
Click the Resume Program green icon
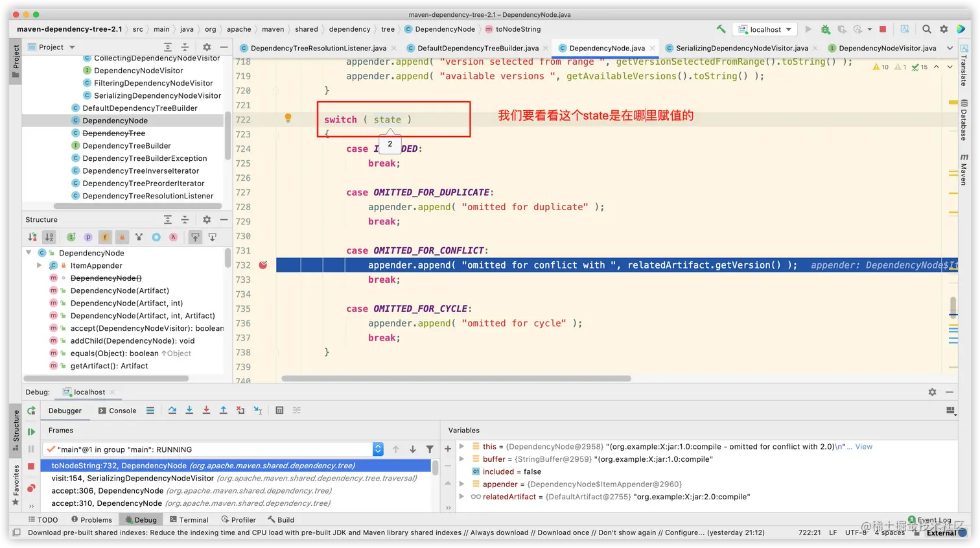pyautogui.click(x=31, y=432)
